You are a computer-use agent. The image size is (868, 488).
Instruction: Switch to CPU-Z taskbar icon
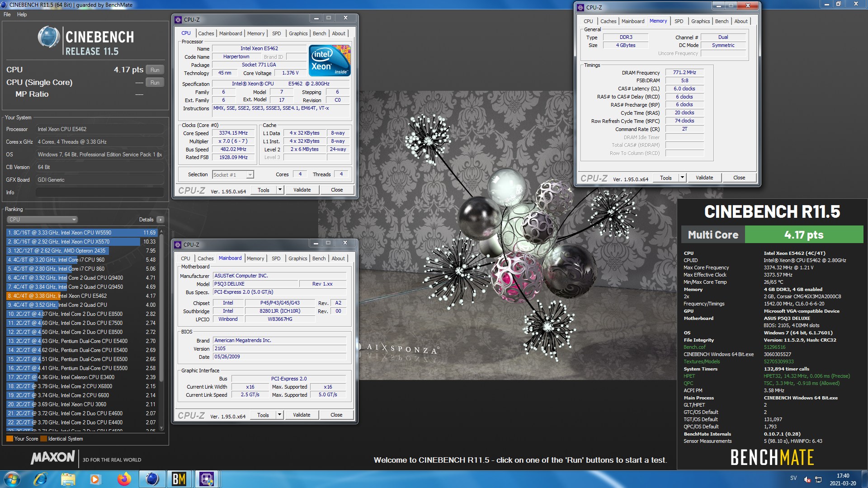click(x=207, y=479)
